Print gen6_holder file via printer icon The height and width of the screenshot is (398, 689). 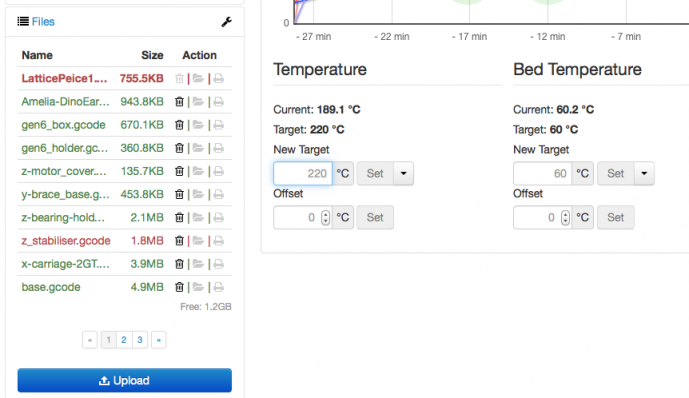218,148
